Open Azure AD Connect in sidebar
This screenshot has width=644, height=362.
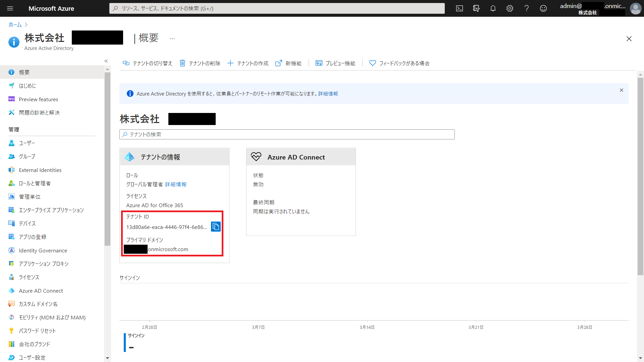tap(52, 291)
